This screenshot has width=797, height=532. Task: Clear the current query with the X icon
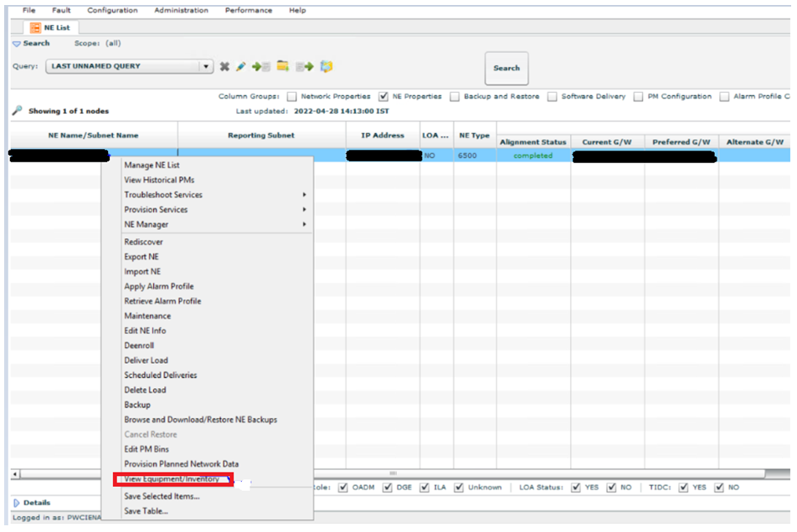pyautogui.click(x=224, y=67)
